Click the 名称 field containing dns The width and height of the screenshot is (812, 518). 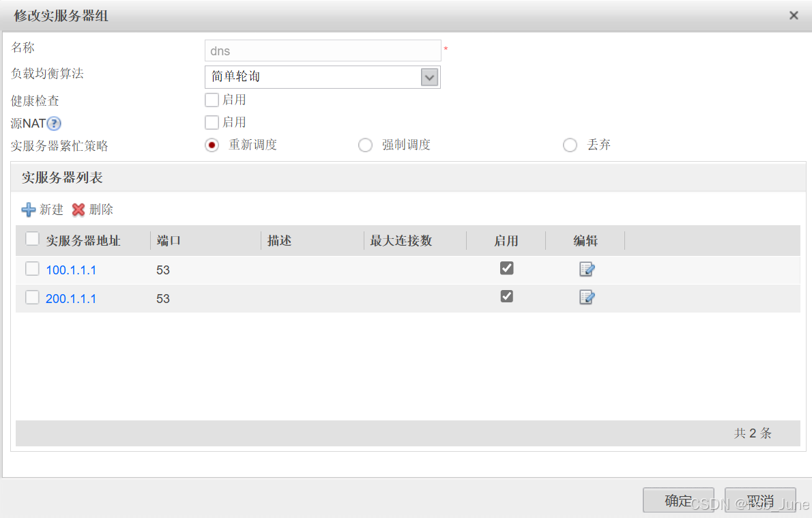pyautogui.click(x=323, y=51)
